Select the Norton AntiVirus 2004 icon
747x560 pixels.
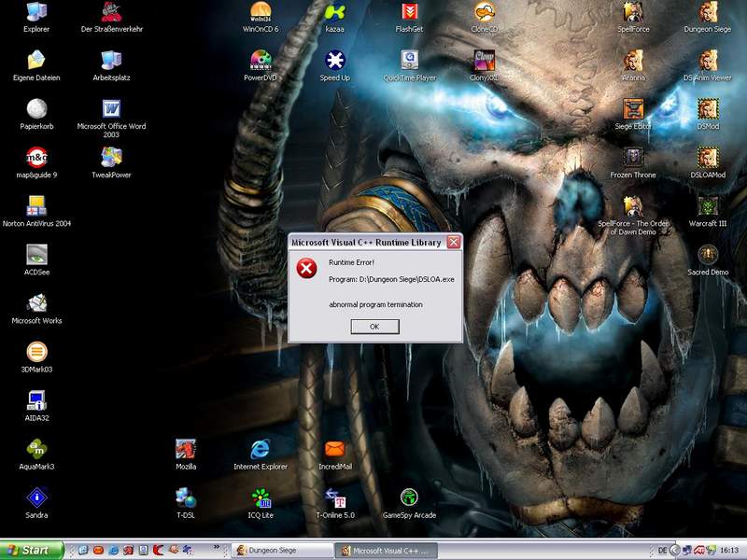[36, 206]
